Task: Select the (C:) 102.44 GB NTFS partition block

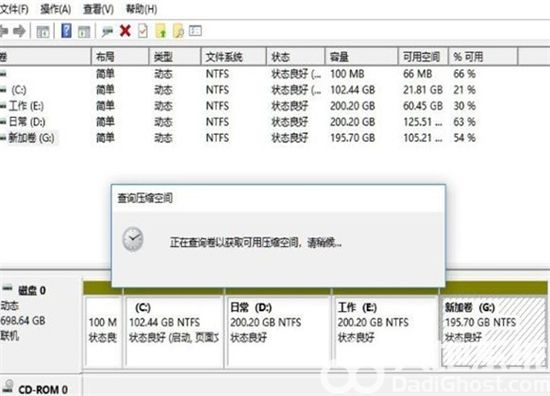Action: 174,331
